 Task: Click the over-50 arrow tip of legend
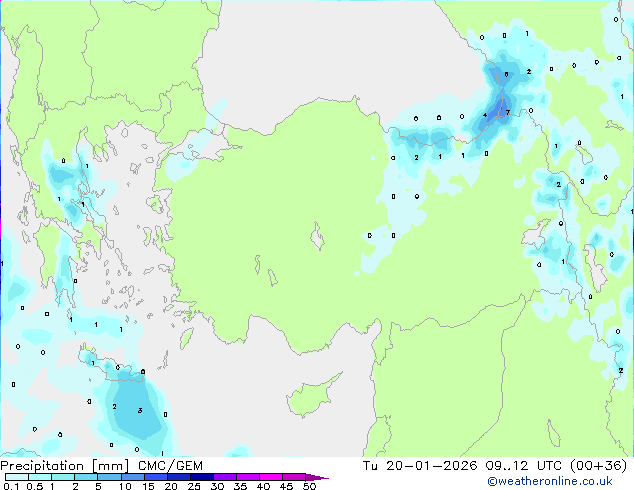317,477
